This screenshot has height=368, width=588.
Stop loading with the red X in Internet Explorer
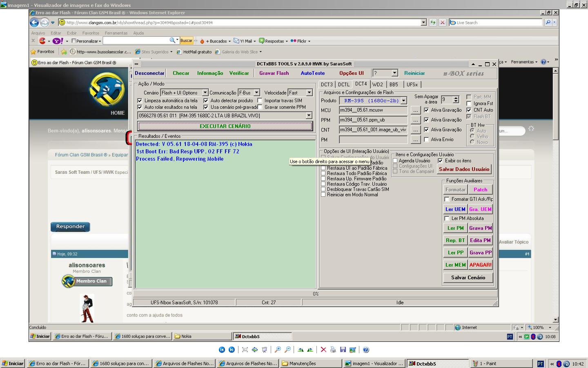(x=442, y=22)
